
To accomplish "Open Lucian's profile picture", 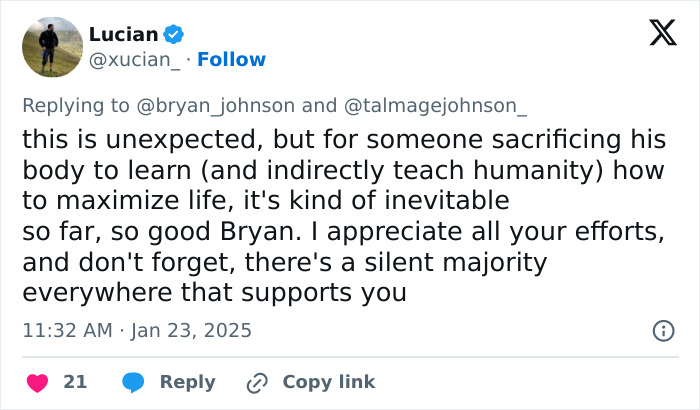I will click(52, 47).
